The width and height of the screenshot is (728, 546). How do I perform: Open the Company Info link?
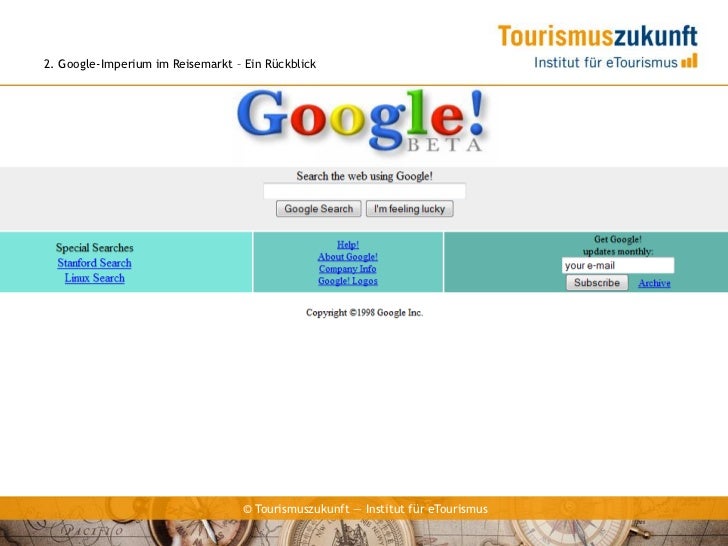348,269
